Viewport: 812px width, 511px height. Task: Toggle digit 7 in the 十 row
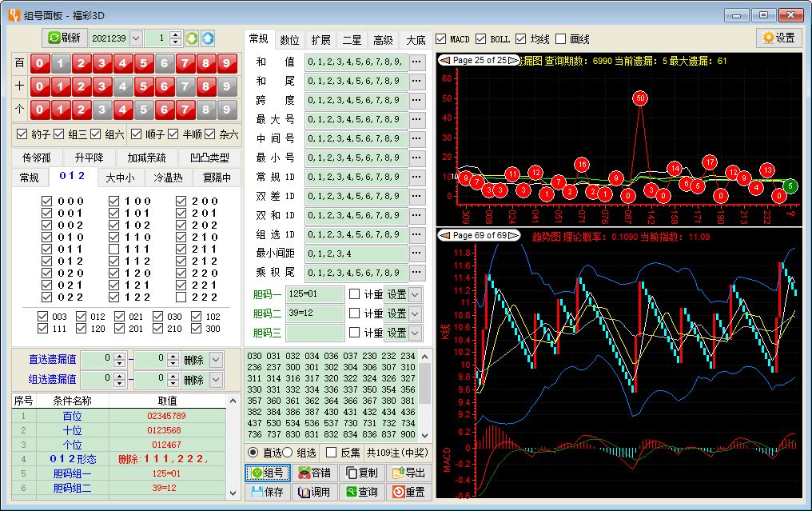185,86
